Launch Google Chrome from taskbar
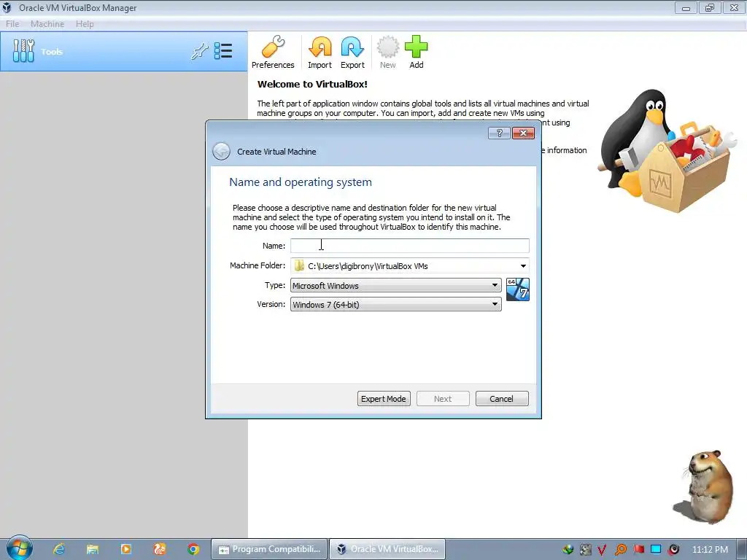 pos(193,549)
